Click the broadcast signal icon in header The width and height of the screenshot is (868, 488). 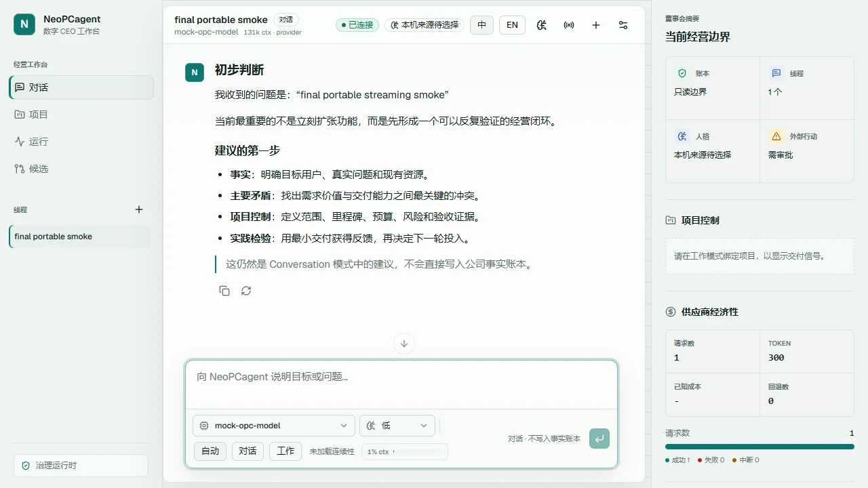coord(569,25)
